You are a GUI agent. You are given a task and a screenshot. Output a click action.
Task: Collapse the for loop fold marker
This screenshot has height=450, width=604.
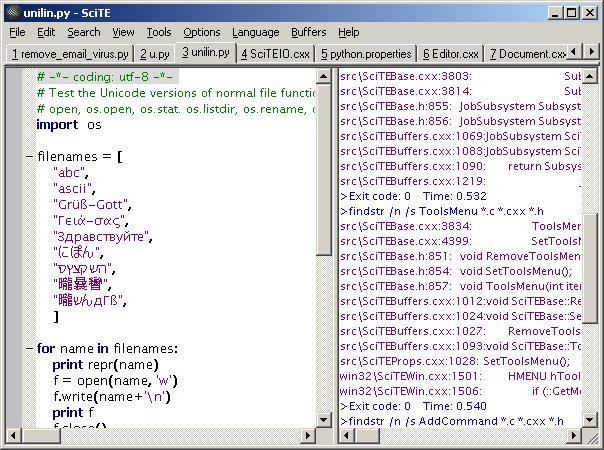tap(29, 348)
